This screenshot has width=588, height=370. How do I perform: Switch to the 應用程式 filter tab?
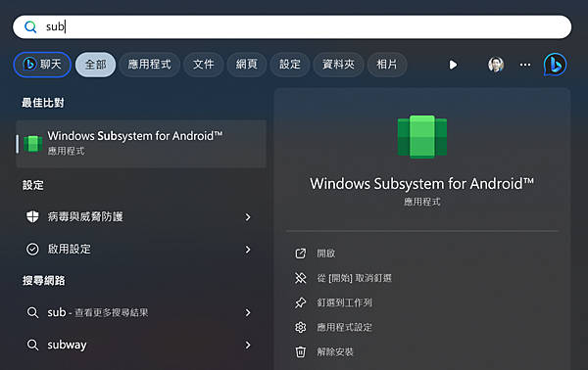pyautogui.click(x=150, y=65)
